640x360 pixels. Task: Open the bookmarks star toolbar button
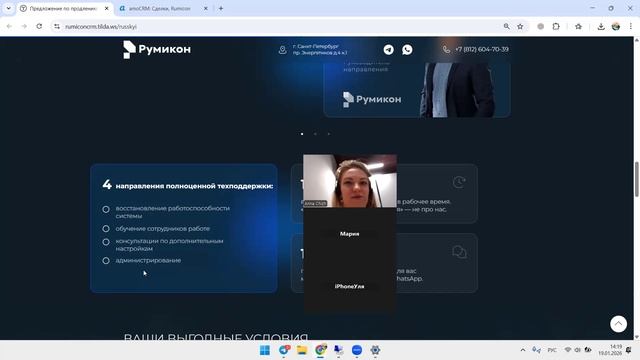[x=578, y=27]
